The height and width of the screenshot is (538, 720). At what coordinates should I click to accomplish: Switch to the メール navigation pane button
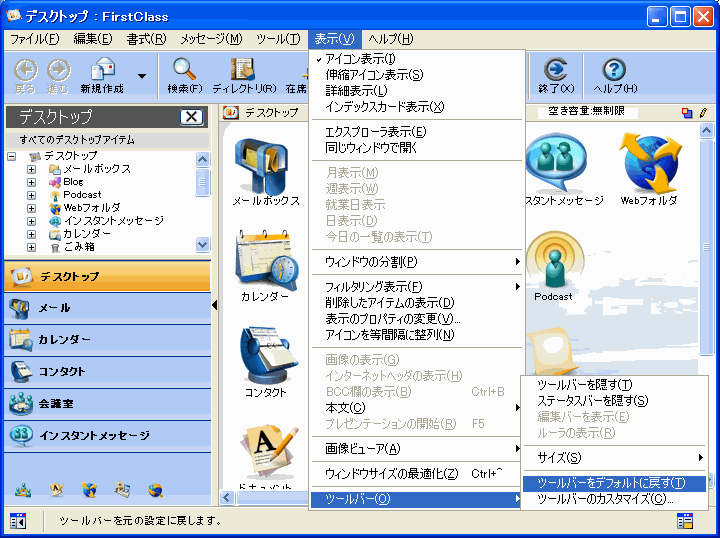[106, 308]
